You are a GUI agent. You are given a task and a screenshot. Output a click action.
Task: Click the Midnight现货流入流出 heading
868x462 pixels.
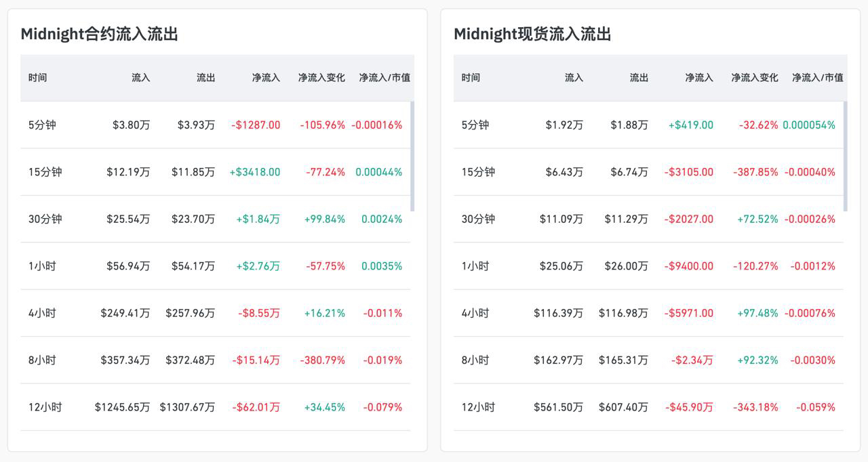point(532,35)
